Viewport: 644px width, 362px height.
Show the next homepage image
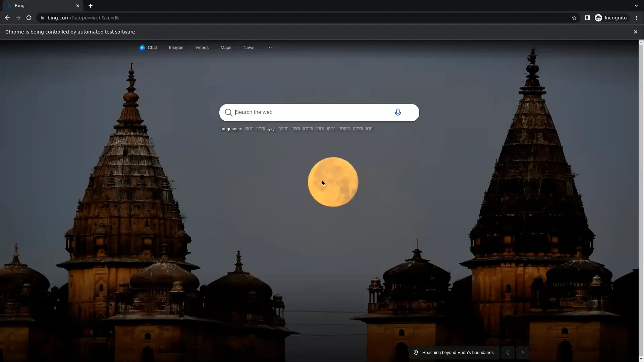[x=523, y=353]
